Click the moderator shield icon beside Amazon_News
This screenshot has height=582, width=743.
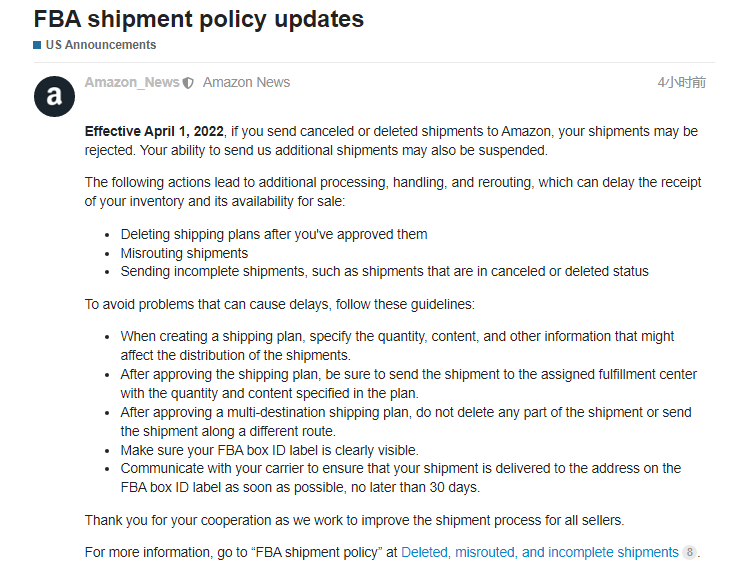[188, 83]
